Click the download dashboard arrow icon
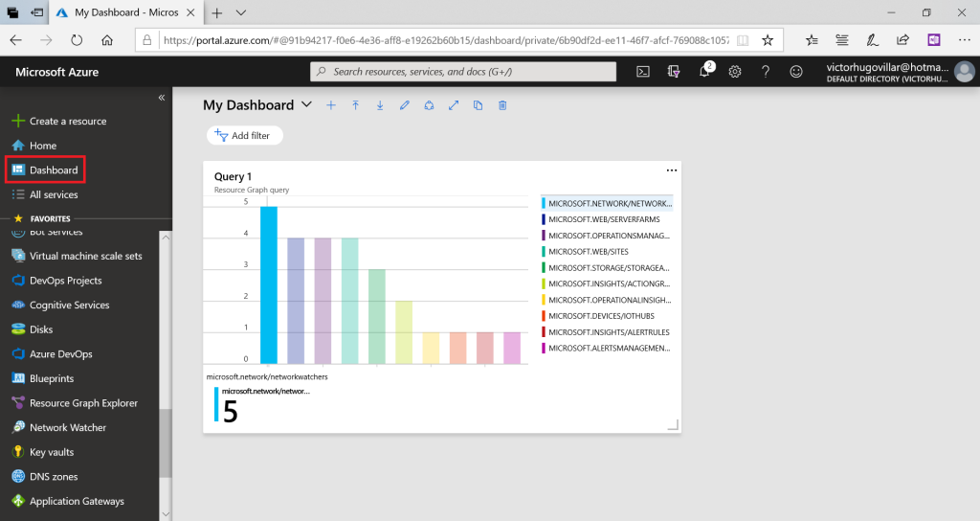 (380, 105)
